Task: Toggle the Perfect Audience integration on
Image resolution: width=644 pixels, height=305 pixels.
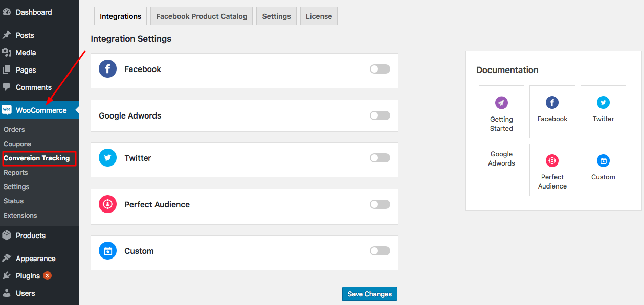Action: click(x=380, y=204)
